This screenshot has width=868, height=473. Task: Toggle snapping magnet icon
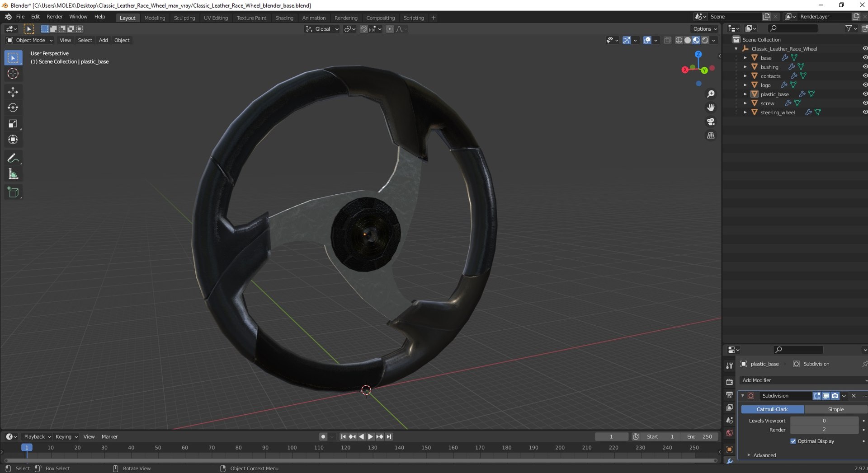pyautogui.click(x=363, y=29)
